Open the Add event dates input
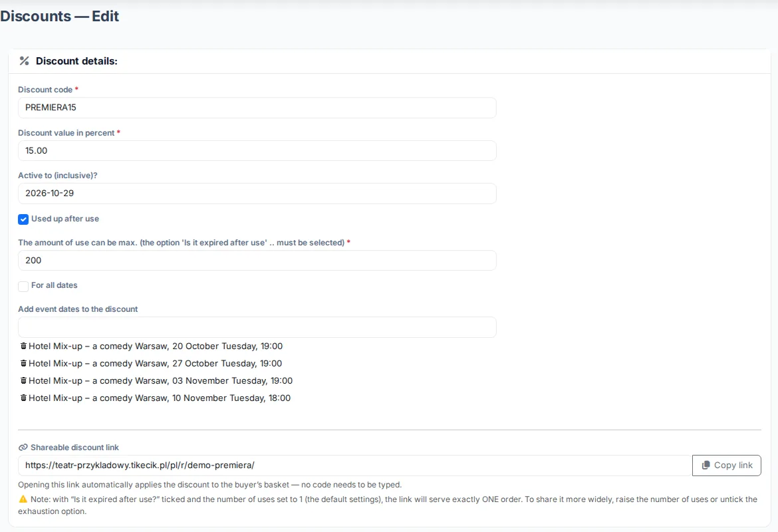Image resolution: width=778 pixels, height=532 pixels. (x=257, y=328)
